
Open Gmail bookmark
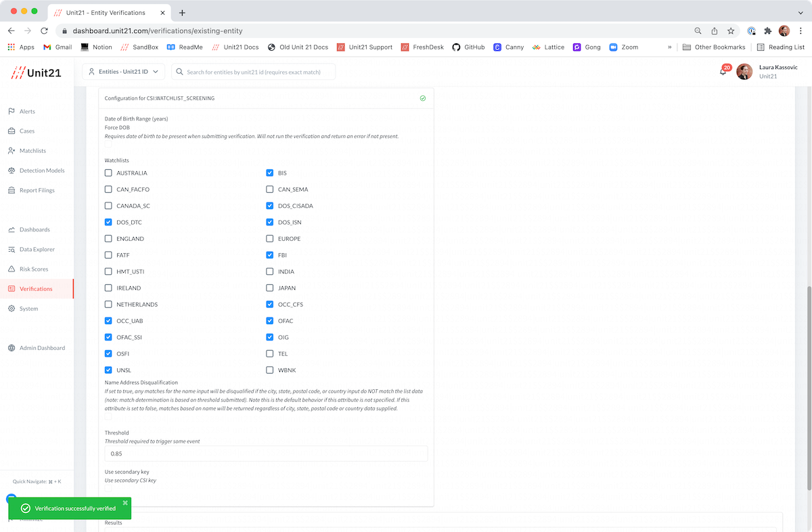click(x=58, y=47)
